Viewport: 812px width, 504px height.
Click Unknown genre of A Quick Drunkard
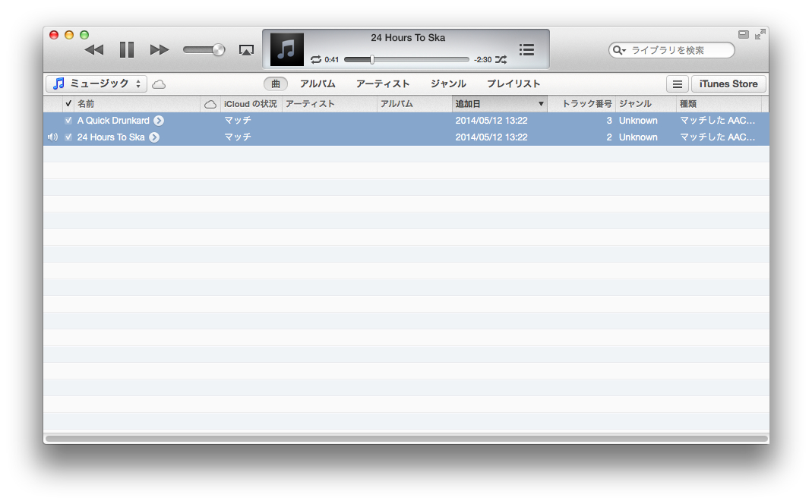click(638, 121)
